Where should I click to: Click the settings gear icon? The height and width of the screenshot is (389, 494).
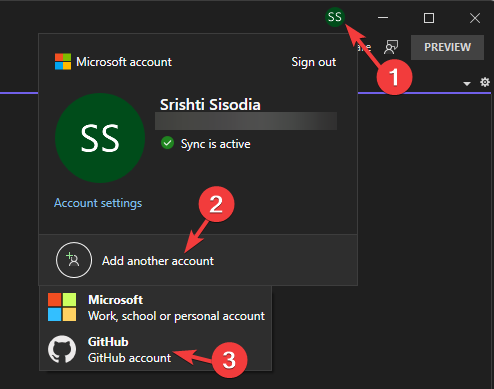pyautogui.click(x=485, y=82)
